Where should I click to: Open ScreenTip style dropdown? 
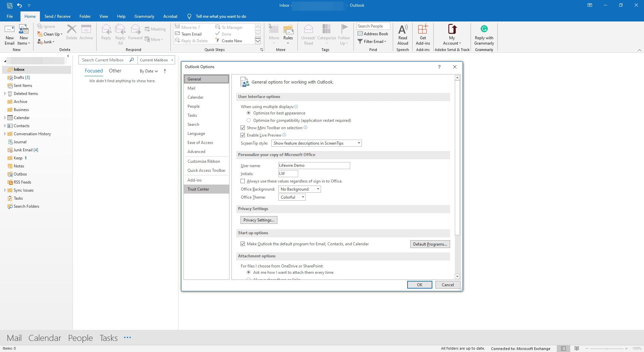(x=316, y=143)
